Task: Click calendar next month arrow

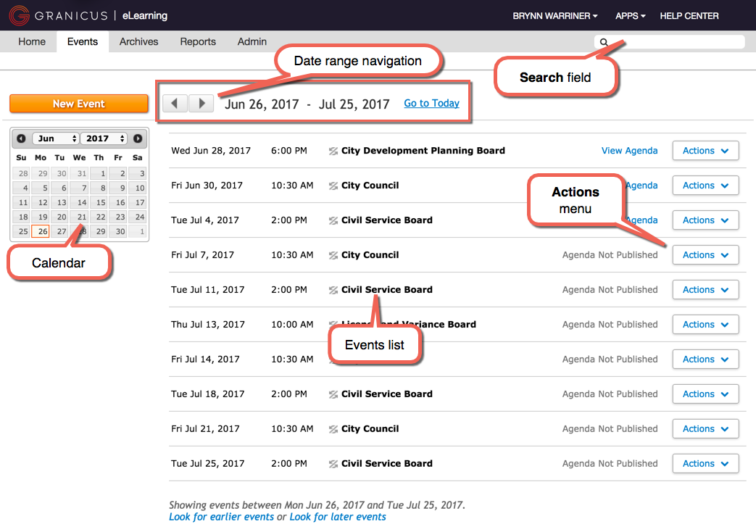Action: [138, 138]
